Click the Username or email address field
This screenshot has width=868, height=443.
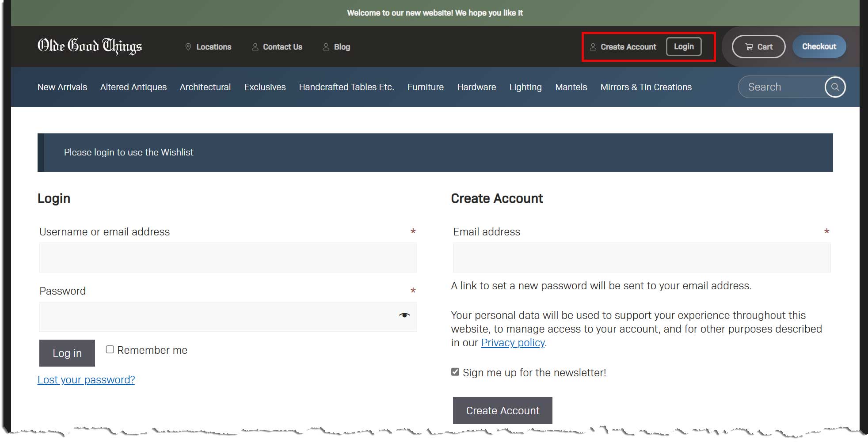228,257
